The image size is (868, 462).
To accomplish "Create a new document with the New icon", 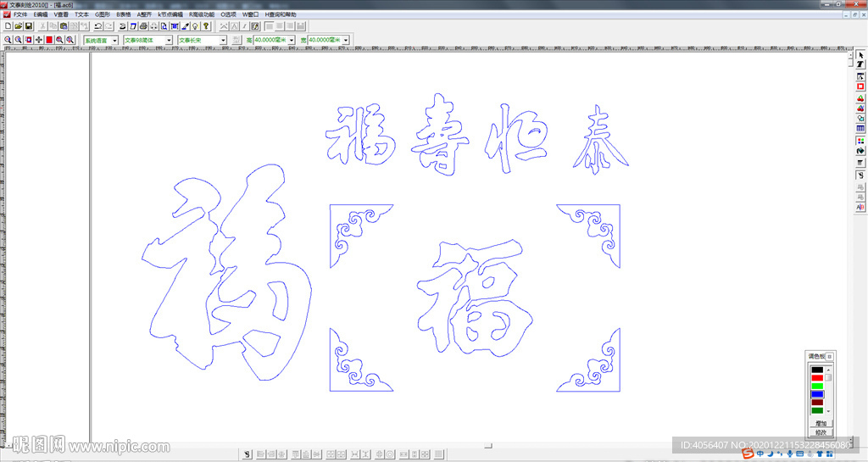I will [8, 26].
